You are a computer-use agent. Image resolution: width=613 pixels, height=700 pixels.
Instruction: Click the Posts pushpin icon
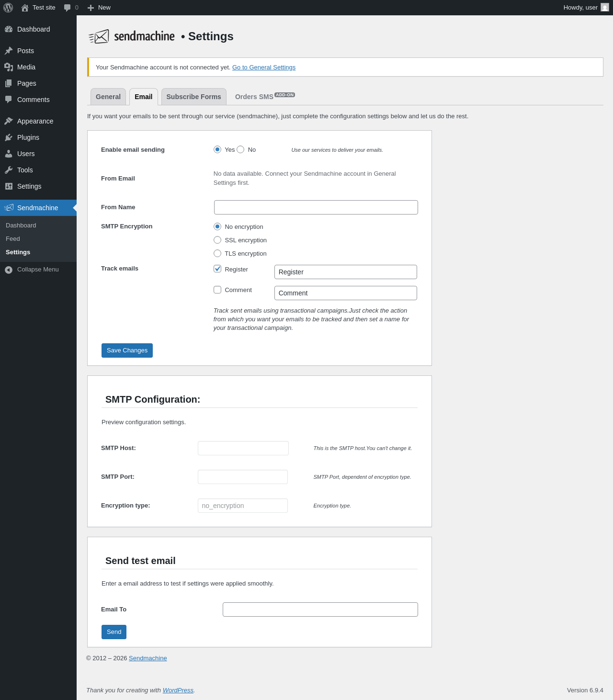click(x=9, y=51)
